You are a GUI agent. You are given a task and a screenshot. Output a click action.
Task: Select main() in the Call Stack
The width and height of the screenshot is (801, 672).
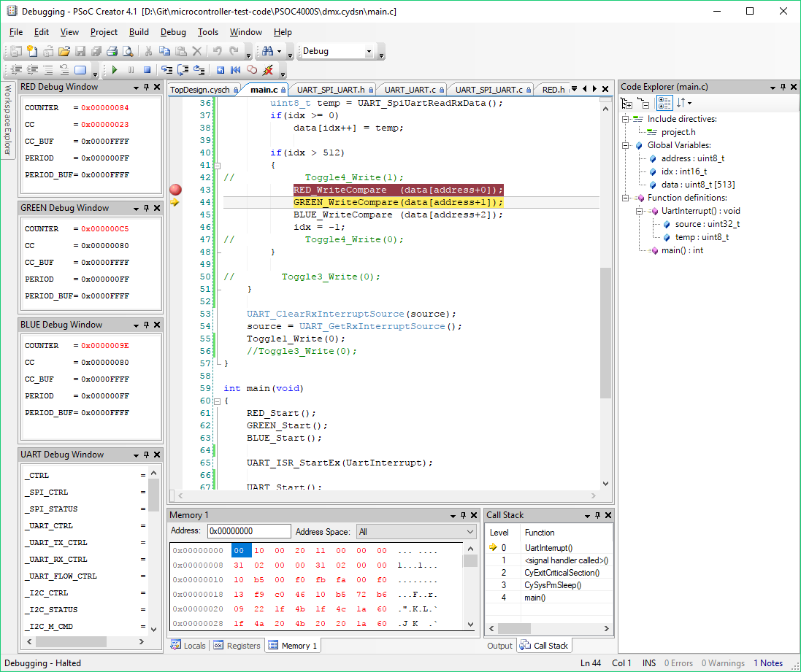[x=534, y=598]
